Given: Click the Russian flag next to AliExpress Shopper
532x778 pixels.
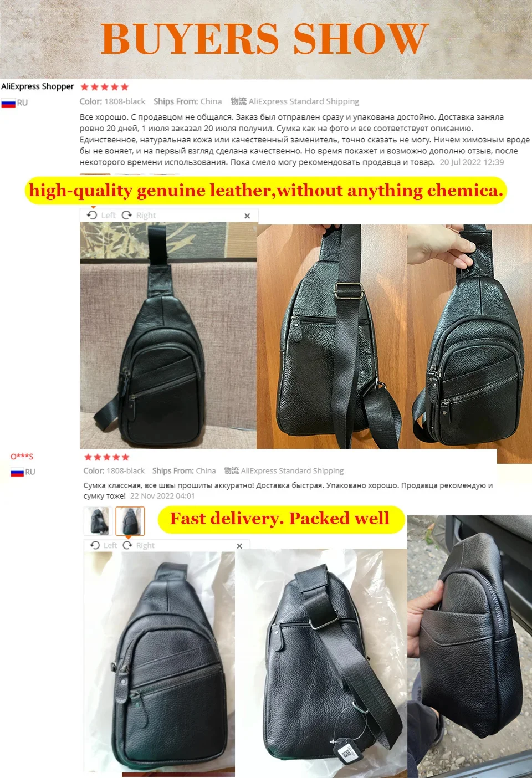Looking at the screenshot, I should click(8, 103).
